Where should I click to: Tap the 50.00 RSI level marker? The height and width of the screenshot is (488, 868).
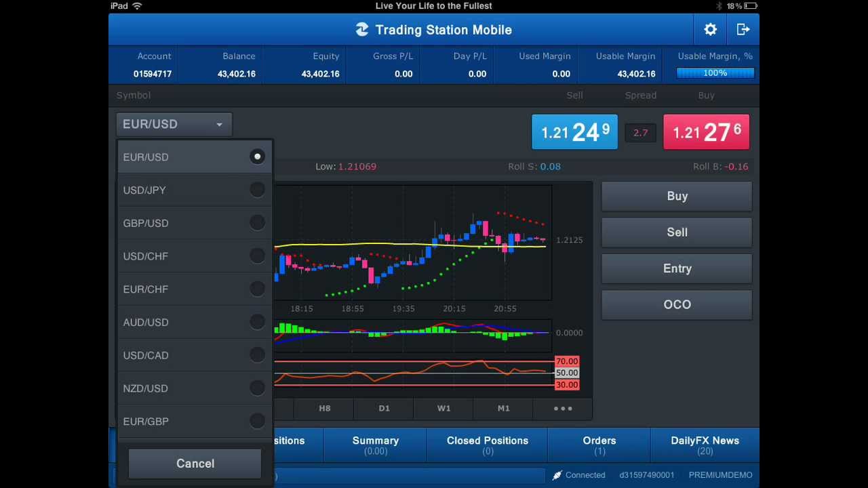point(567,373)
